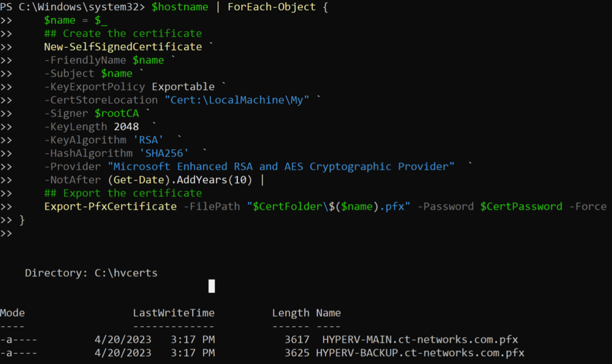Screen dimensions: 612x364
Task: Click the $rootCA signer variable
Action: pos(117,113)
